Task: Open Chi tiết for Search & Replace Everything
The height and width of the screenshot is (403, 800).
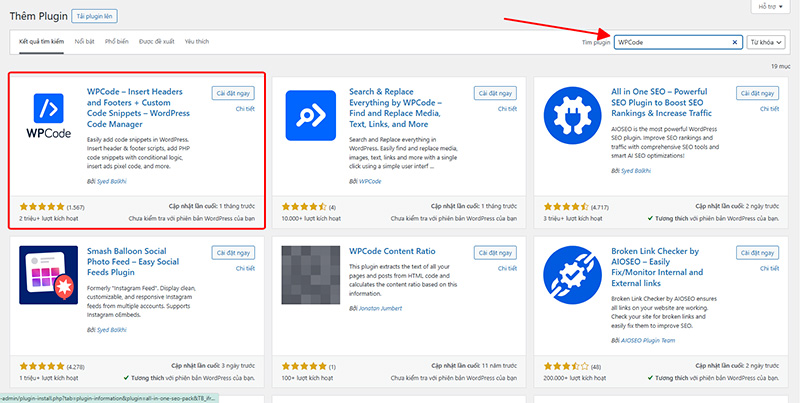Action: (x=507, y=109)
